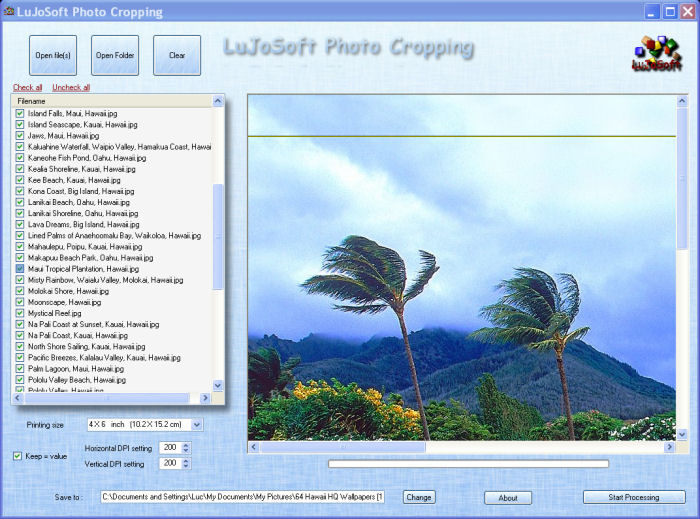This screenshot has height=519, width=700.
Task: Select North Shore Sailing, Kauai, Hawaii.jpg
Action: pyautogui.click(x=87, y=347)
